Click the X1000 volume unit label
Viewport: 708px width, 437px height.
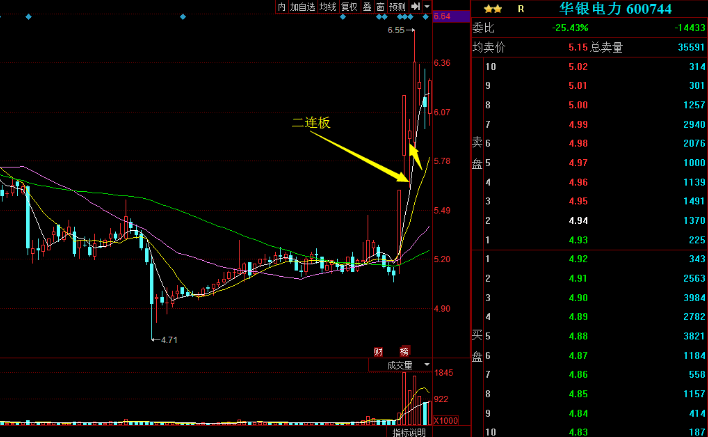(x=445, y=421)
